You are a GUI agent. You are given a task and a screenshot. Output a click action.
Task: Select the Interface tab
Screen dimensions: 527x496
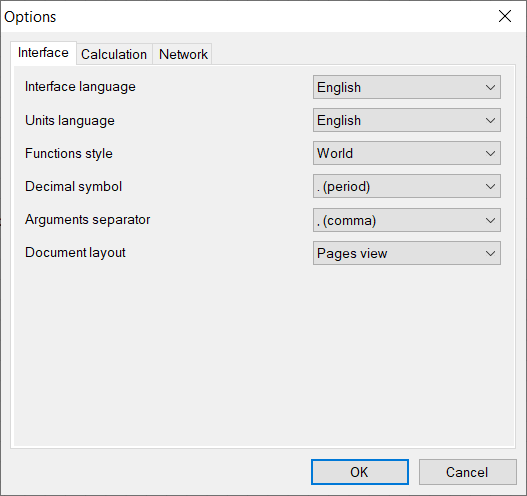[43, 53]
